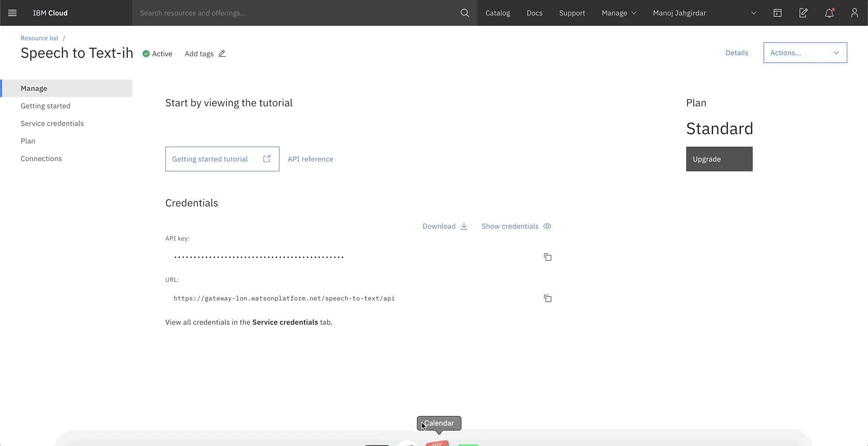Open the API reference link

pos(311,159)
